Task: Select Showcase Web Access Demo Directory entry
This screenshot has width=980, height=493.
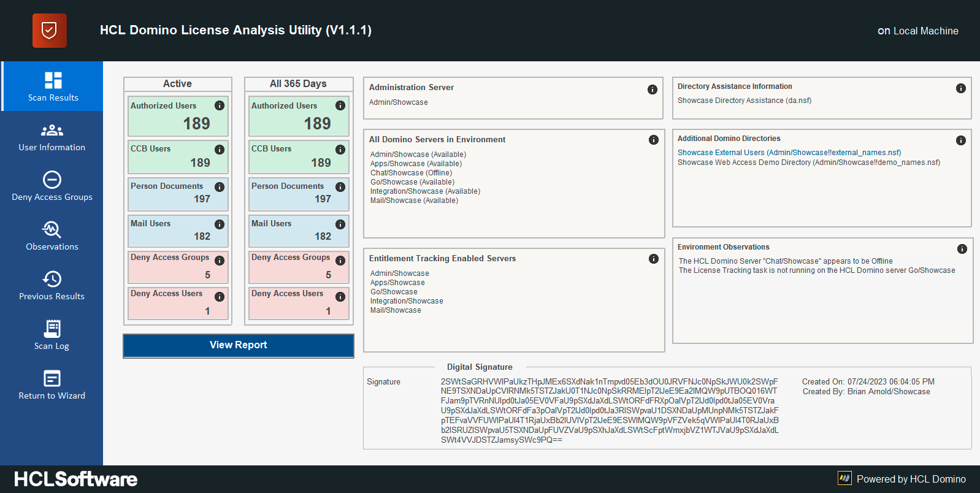Action: tap(809, 162)
